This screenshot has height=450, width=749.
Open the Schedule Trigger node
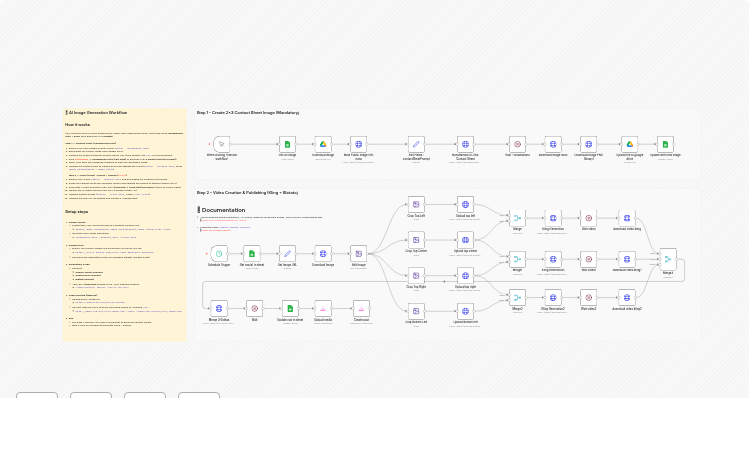point(219,254)
